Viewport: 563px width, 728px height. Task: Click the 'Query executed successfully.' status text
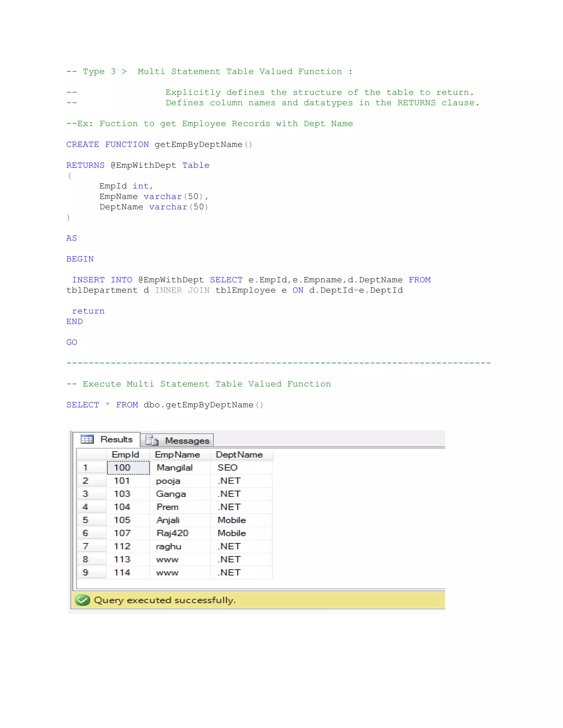tap(165, 600)
